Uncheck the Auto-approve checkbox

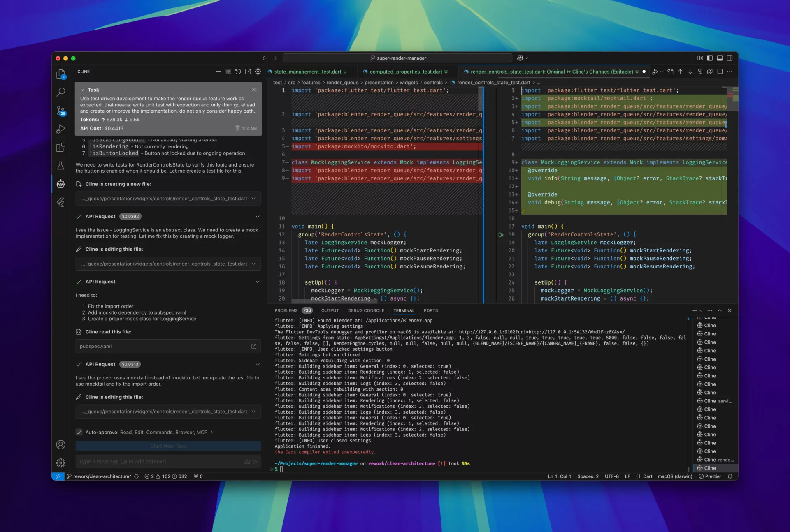click(79, 432)
